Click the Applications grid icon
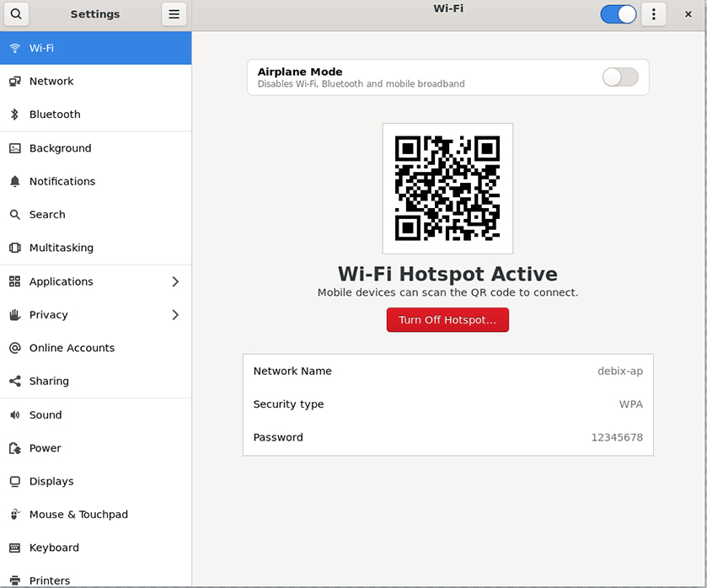Screen dimensions: 707x588 click(15, 281)
